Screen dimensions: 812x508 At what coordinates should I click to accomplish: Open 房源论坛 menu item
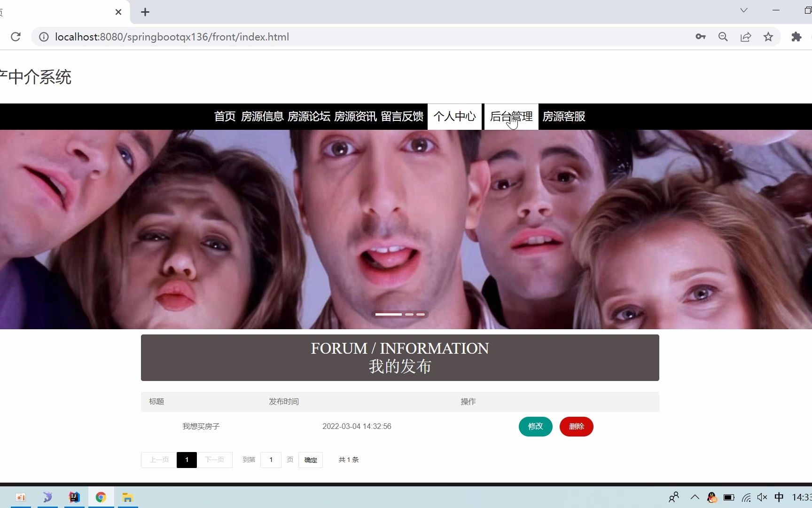[309, 116]
